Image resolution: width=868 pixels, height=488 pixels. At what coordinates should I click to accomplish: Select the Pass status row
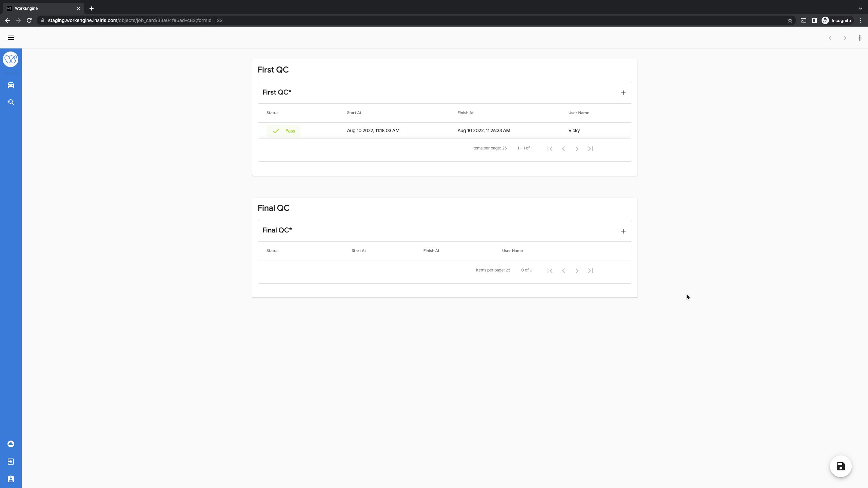[283, 131]
